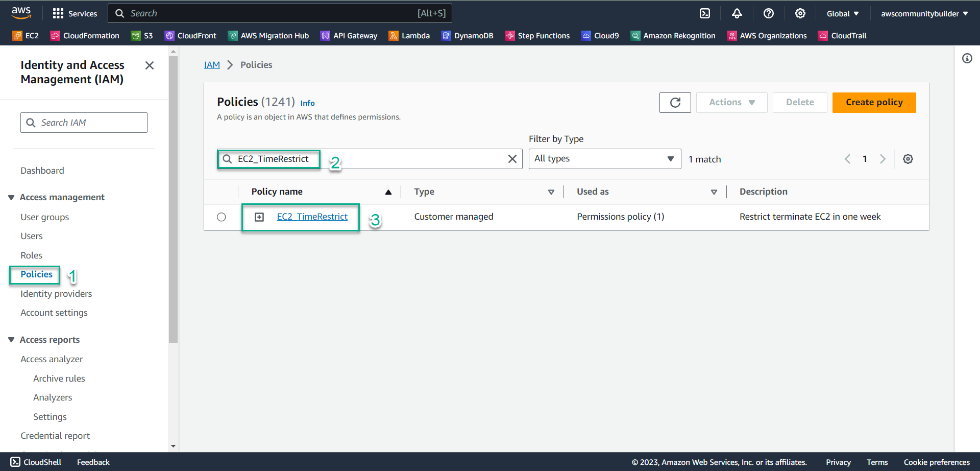Image resolution: width=980 pixels, height=471 pixels.
Task: Open the help question mark icon
Action: 768,13
